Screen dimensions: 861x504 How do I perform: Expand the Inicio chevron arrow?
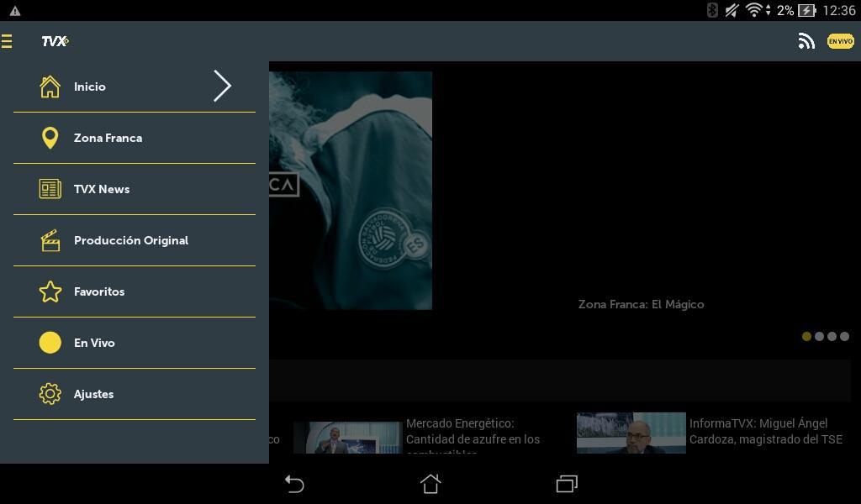[222, 87]
